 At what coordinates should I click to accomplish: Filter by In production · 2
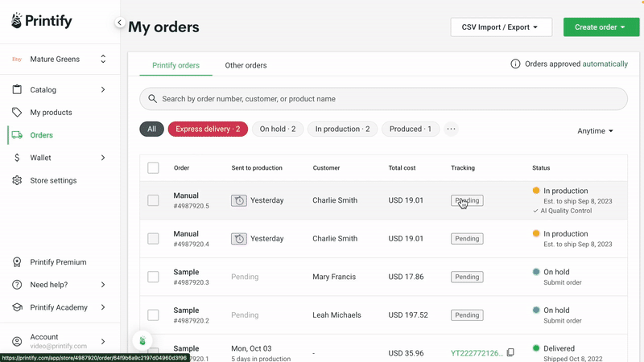pos(343,129)
